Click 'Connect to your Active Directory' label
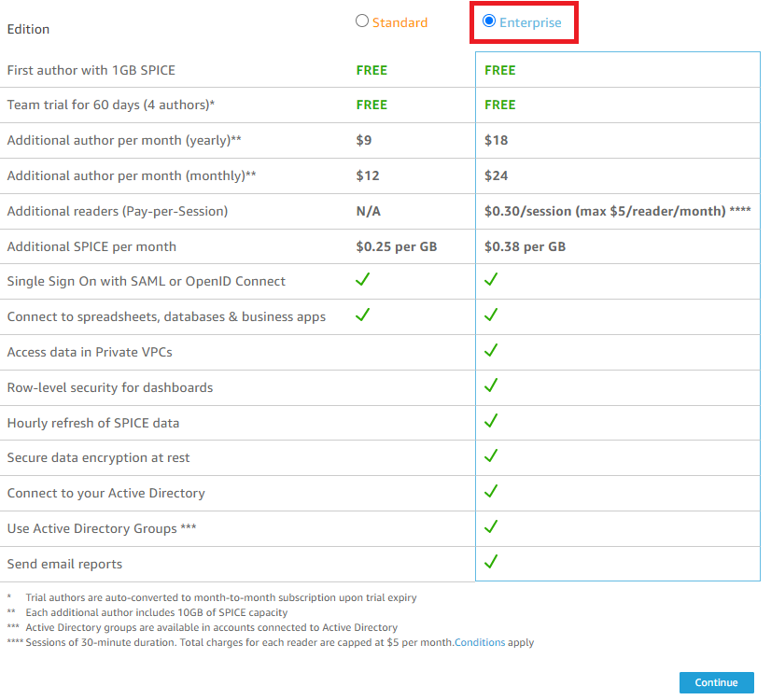This screenshot has width=771, height=700. coord(105,493)
